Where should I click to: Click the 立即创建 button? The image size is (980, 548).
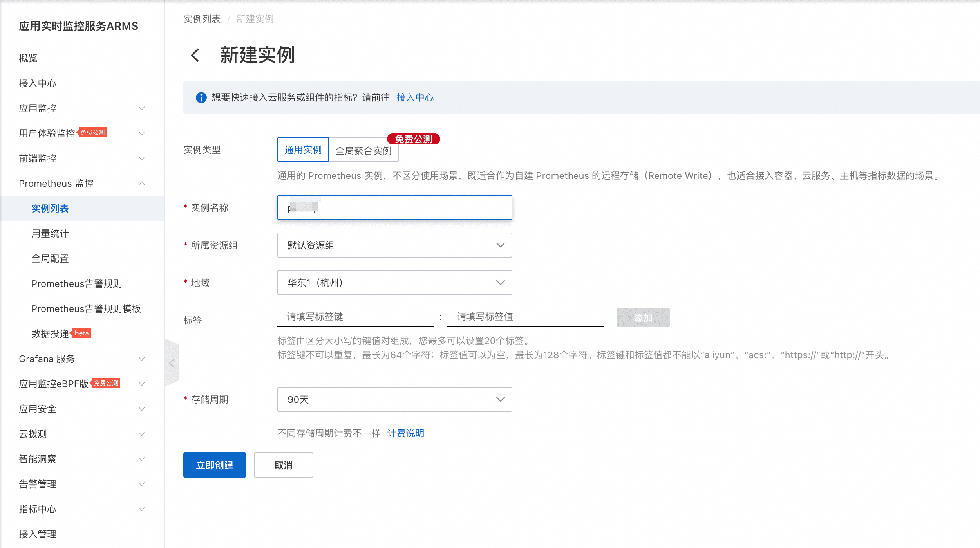(214, 465)
